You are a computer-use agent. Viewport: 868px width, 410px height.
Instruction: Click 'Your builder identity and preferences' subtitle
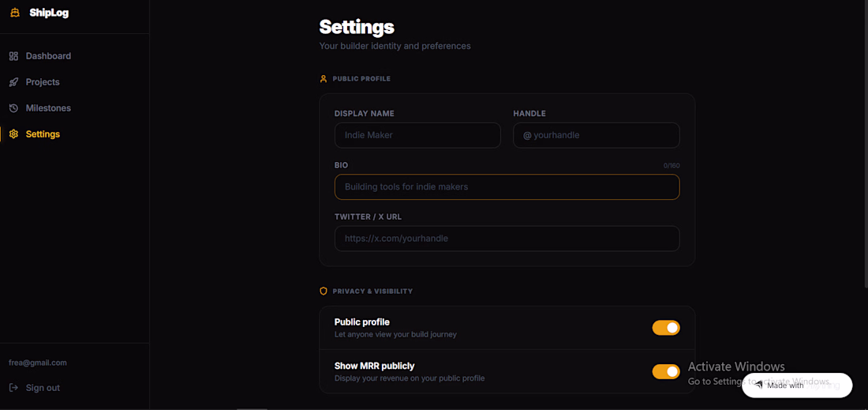395,46
